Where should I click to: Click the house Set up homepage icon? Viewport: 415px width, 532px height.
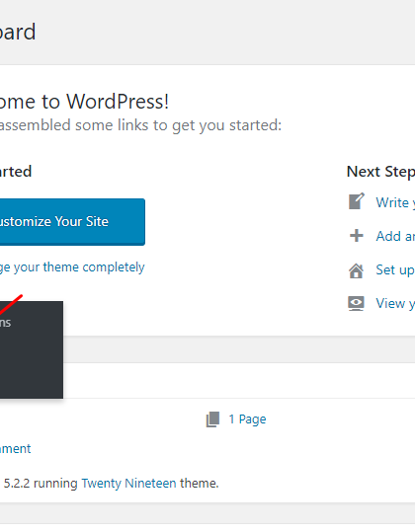(x=356, y=270)
